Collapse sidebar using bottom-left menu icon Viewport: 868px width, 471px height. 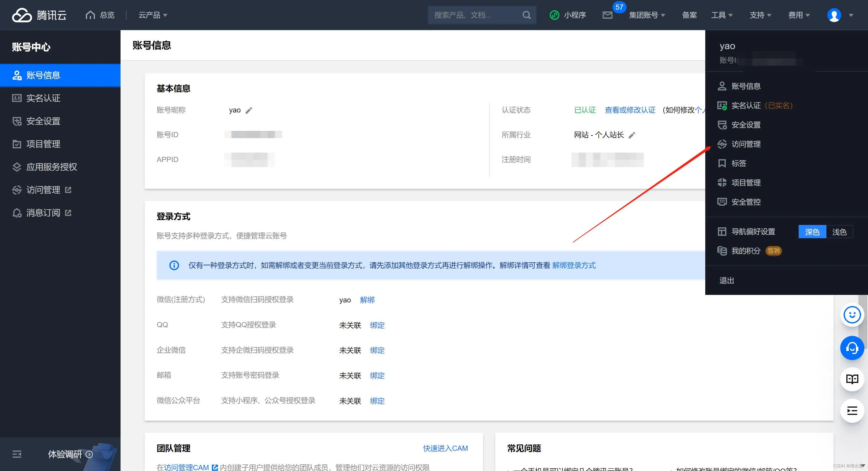coord(17,454)
